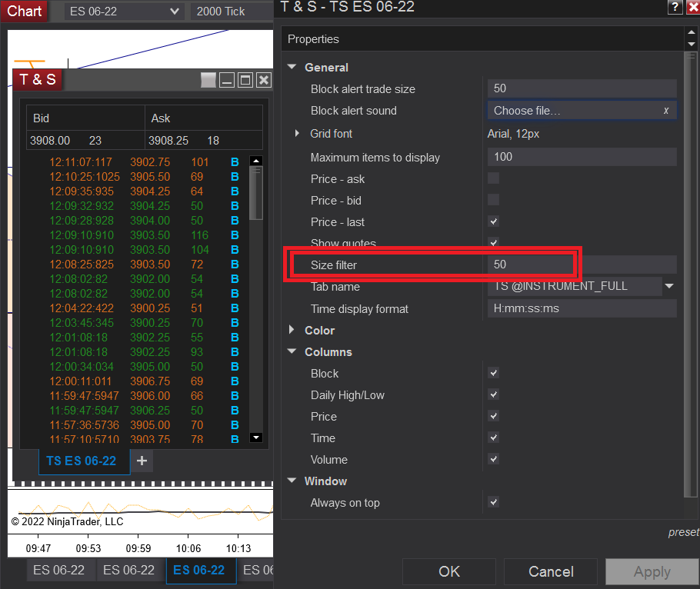
Task: Select the 116 volume trade row
Action: click(x=144, y=235)
